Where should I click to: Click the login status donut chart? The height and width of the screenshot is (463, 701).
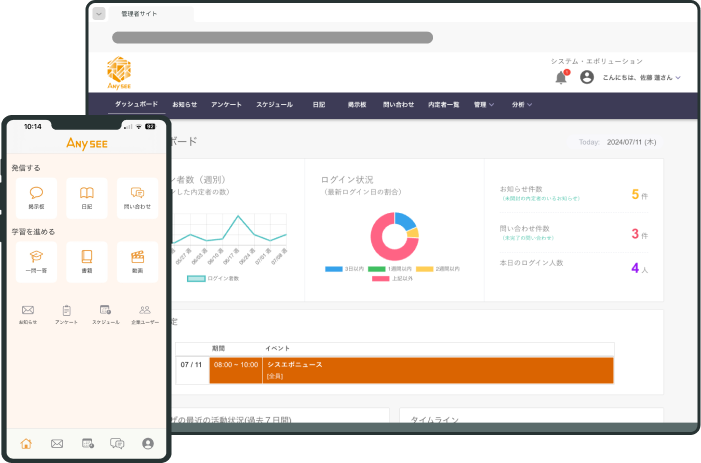(x=394, y=236)
